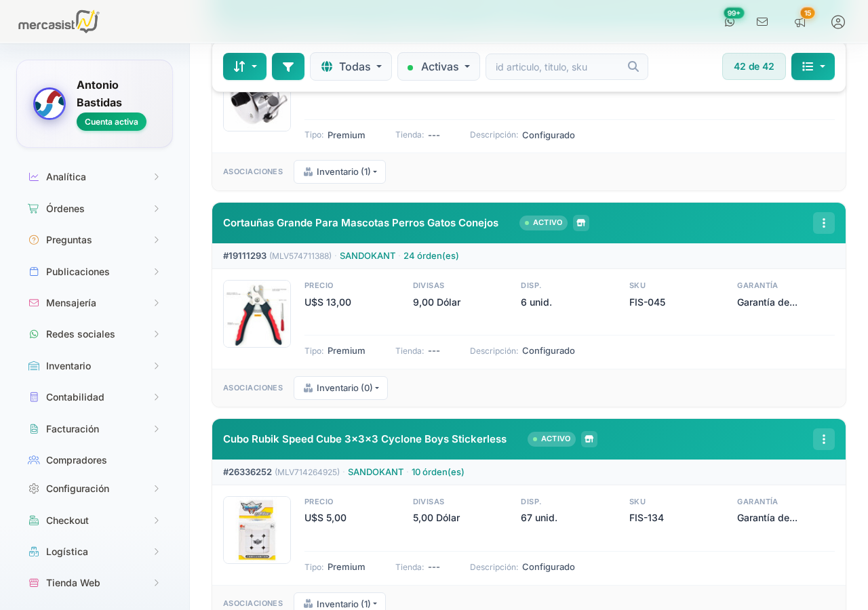Click the green filter funnel button
868x610 pixels.
pos(288,66)
